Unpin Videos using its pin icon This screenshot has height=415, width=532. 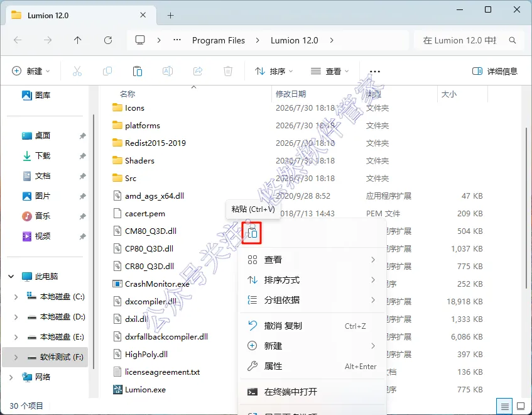point(82,236)
